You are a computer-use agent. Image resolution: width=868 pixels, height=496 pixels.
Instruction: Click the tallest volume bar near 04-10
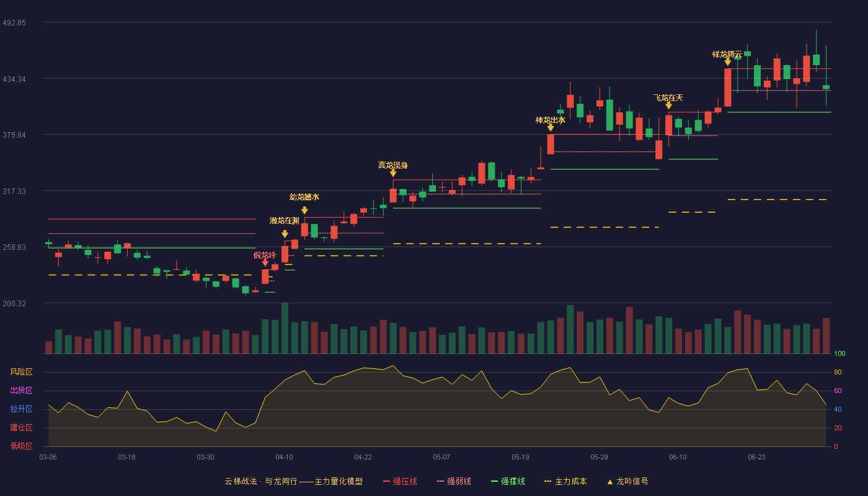point(285,328)
